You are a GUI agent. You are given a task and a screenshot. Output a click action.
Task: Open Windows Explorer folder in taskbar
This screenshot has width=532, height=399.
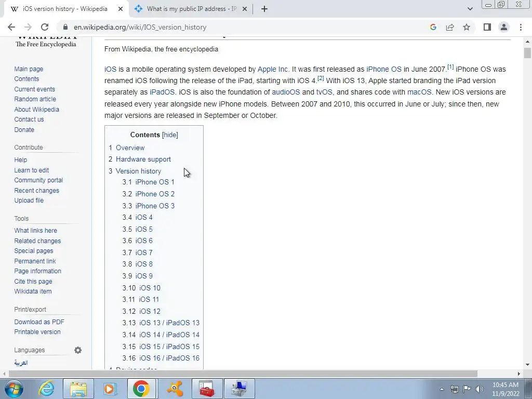78,389
